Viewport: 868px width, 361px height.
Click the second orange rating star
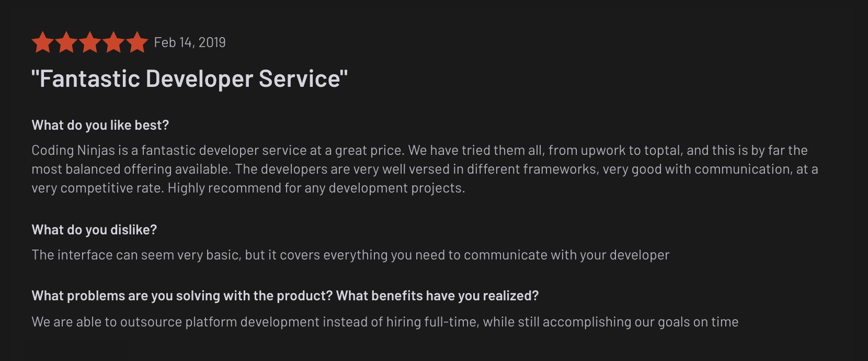66,42
